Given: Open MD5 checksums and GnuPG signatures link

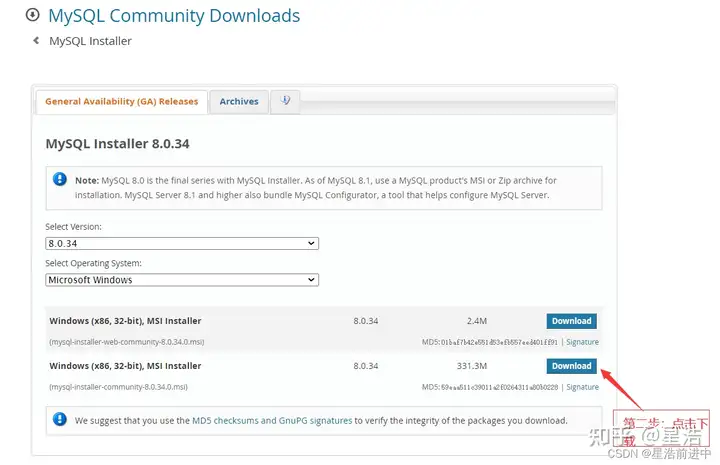Looking at the screenshot, I should [271, 421].
